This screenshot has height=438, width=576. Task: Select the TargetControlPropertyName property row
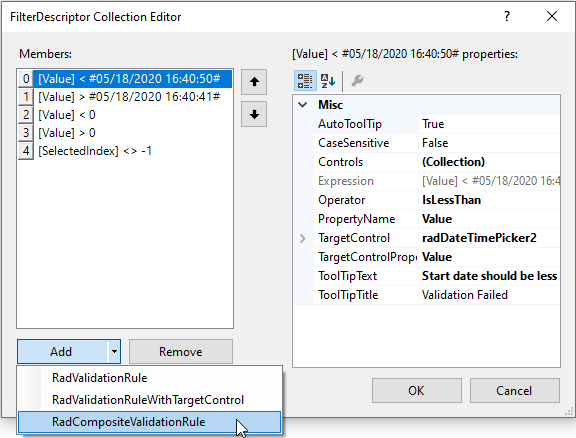click(x=436, y=257)
